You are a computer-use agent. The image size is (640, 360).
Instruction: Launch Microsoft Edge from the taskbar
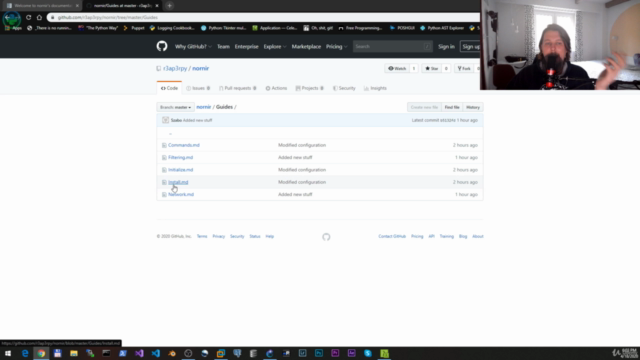[x=25, y=353]
